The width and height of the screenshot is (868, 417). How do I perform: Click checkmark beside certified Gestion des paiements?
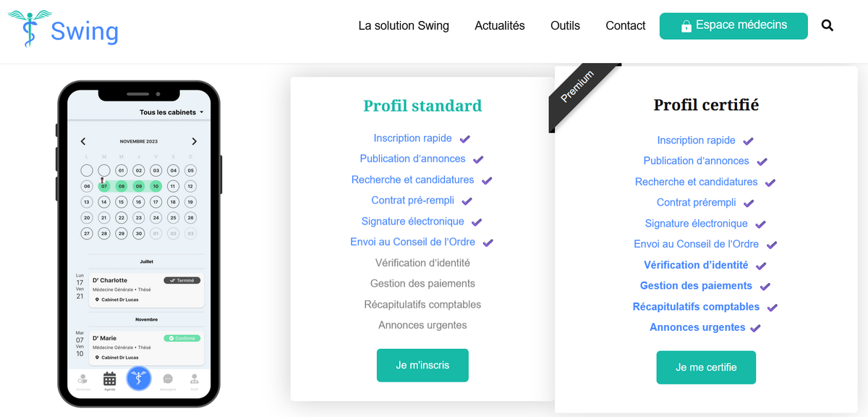point(765,287)
